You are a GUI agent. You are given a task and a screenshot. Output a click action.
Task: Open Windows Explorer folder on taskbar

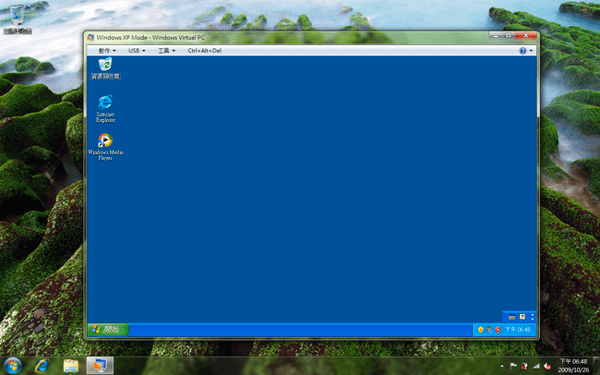[71, 366]
